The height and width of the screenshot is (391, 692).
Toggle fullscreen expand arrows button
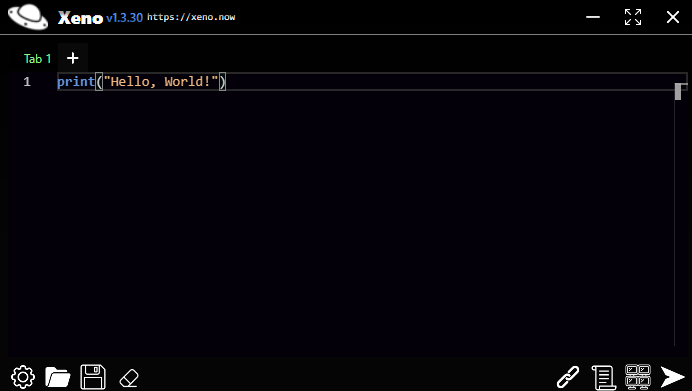point(633,17)
